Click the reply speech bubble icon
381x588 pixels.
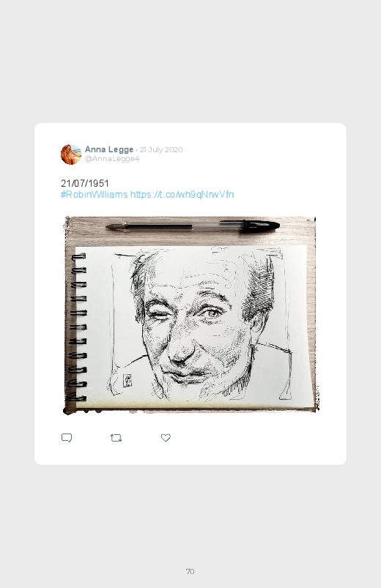[x=67, y=438]
